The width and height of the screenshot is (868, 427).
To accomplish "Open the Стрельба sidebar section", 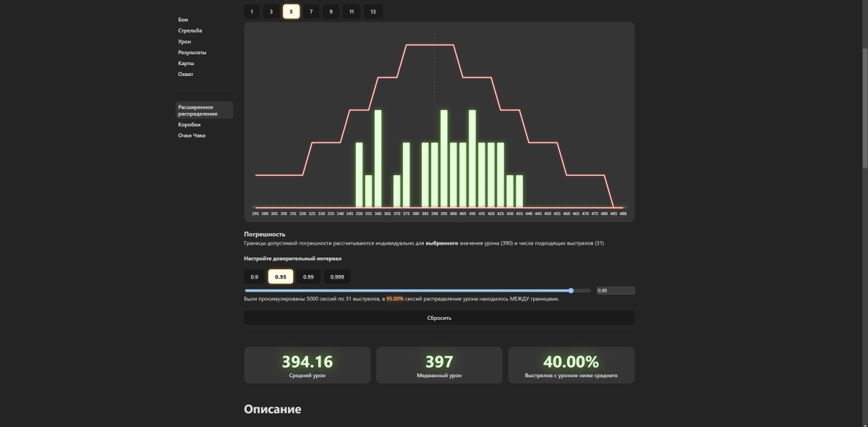I will point(190,30).
